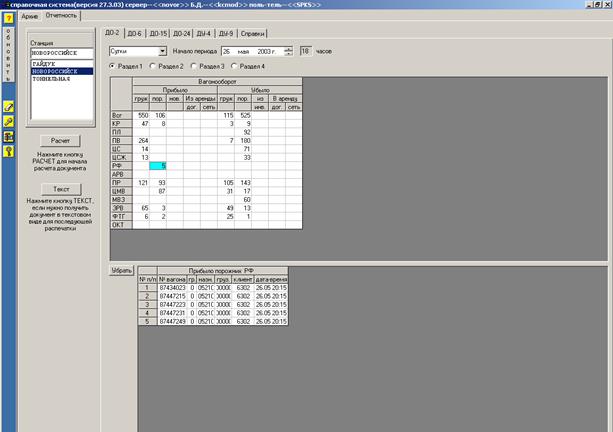613x432 pixels.
Task: Click the Текст button
Action: (61, 189)
